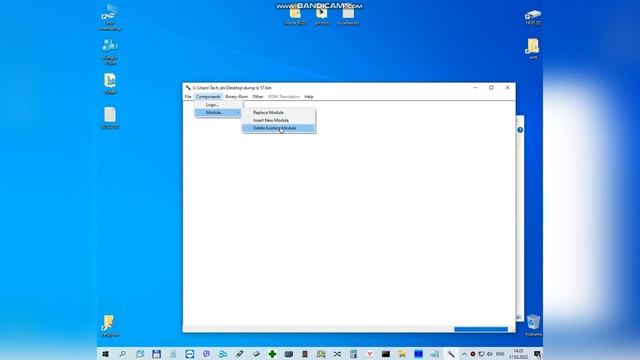Open the floppy disk taskbar app

pos(156,354)
